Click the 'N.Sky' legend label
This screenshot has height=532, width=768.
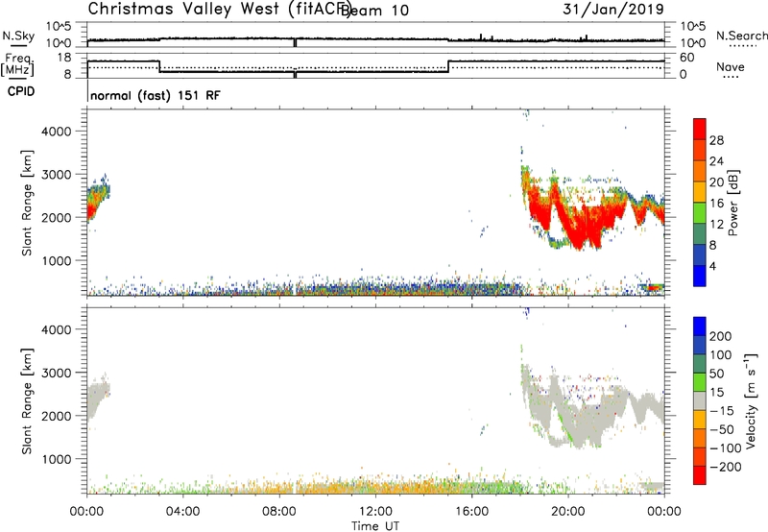click(x=18, y=36)
